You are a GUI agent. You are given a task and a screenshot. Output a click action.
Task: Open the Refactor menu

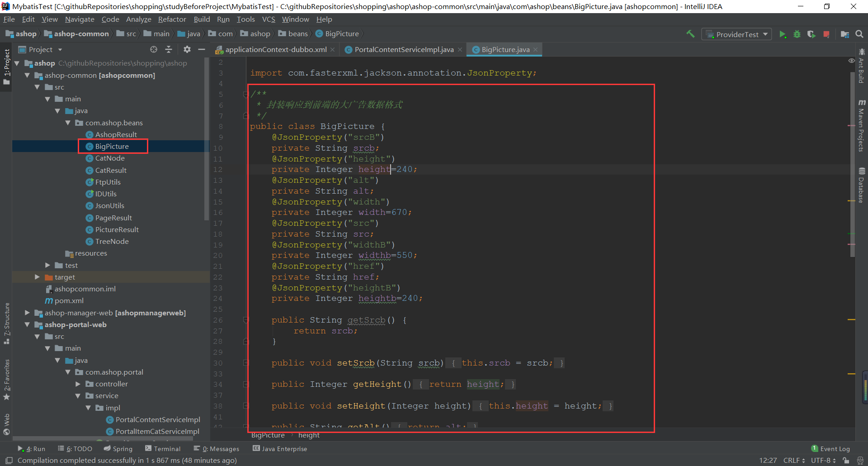172,19
